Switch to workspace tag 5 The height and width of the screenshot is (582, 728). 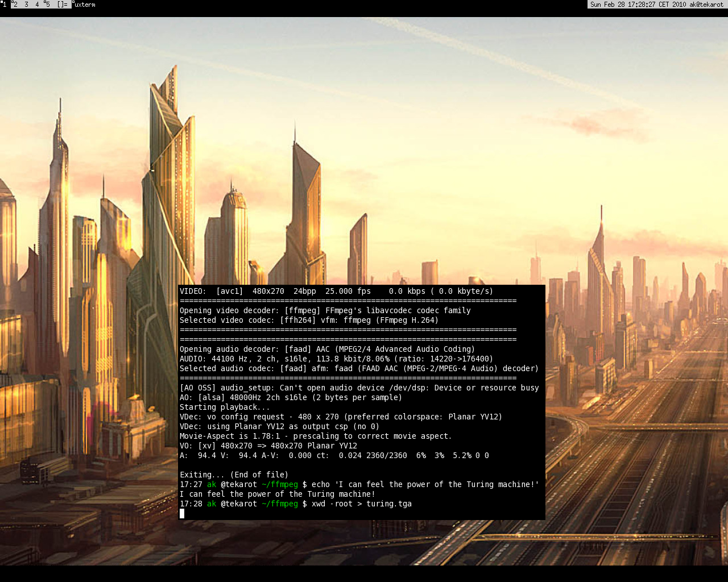pos(48,4)
